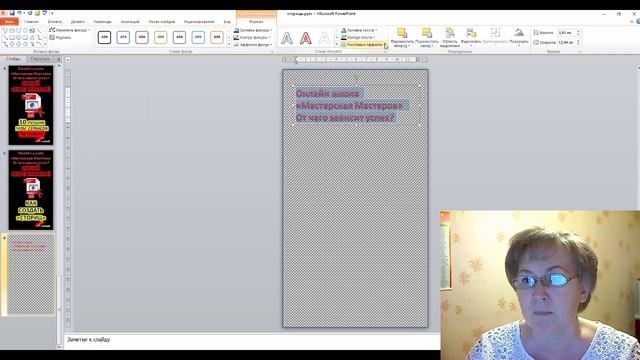Apply the orange outline shape style
640x360 pixels.
tap(217, 38)
